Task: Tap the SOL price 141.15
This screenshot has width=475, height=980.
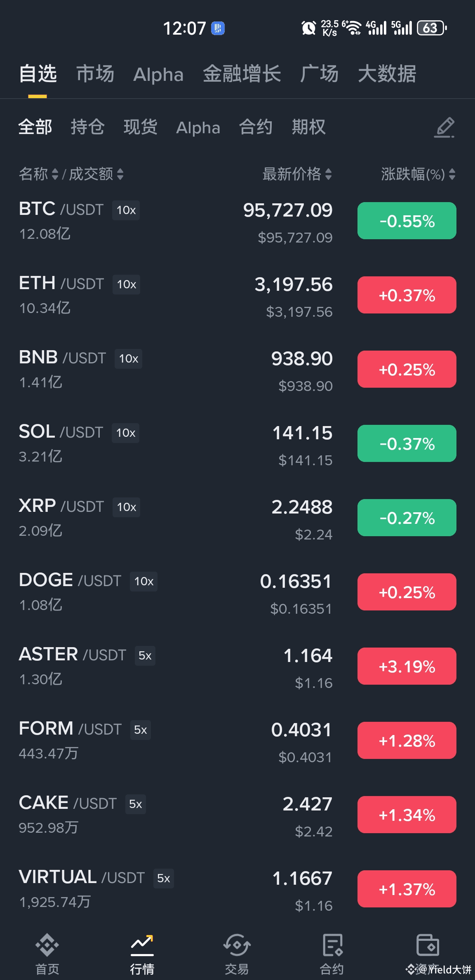Action: pyautogui.click(x=302, y=433)
